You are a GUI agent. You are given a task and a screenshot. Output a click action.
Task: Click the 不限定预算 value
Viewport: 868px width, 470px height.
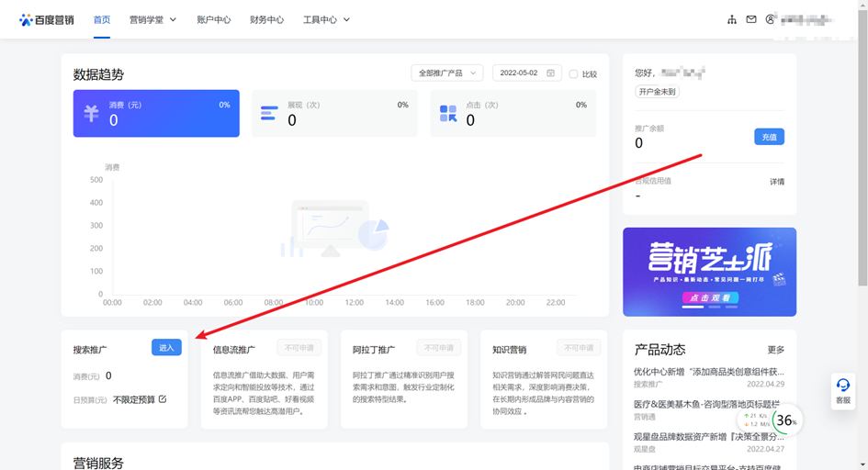click(134, 399)
